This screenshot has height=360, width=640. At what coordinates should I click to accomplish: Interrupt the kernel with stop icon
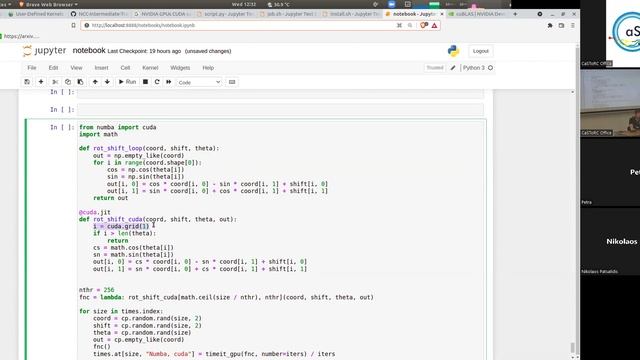145,82
